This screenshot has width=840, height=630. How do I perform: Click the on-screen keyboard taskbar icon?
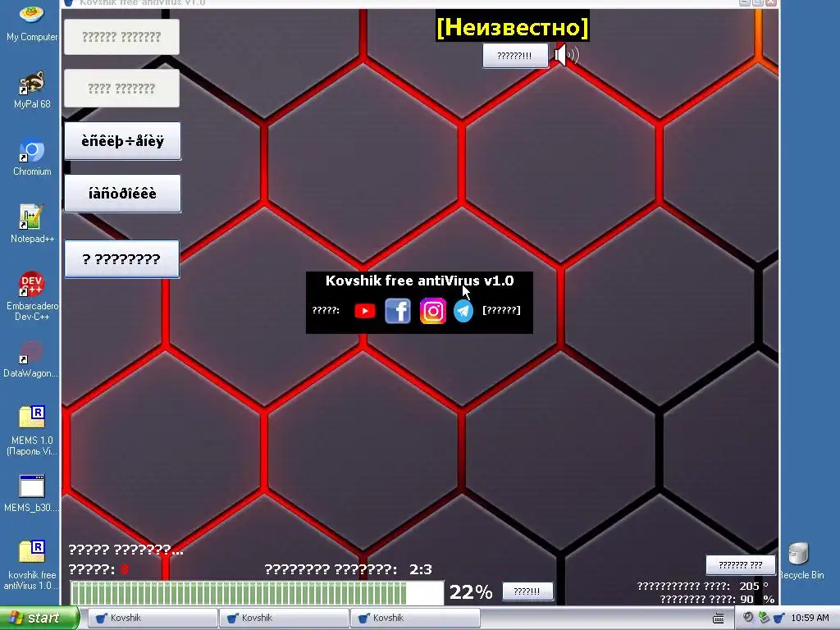coord(719,619)
